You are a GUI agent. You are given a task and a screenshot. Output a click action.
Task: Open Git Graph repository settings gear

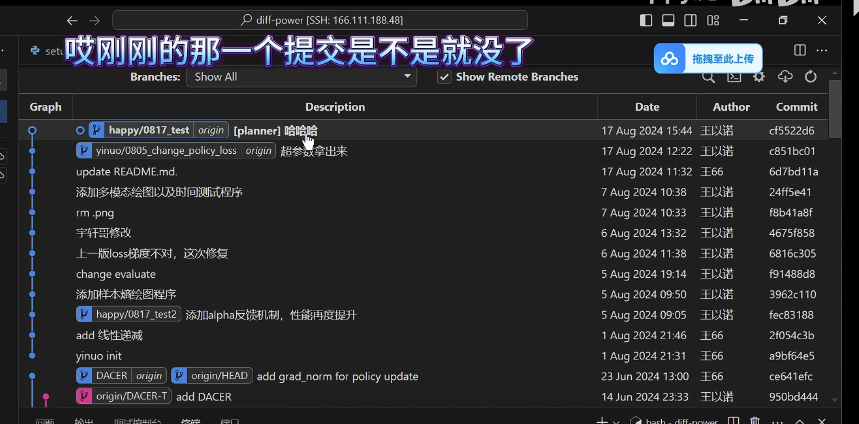pyautogui.click(x=759, y=77)
